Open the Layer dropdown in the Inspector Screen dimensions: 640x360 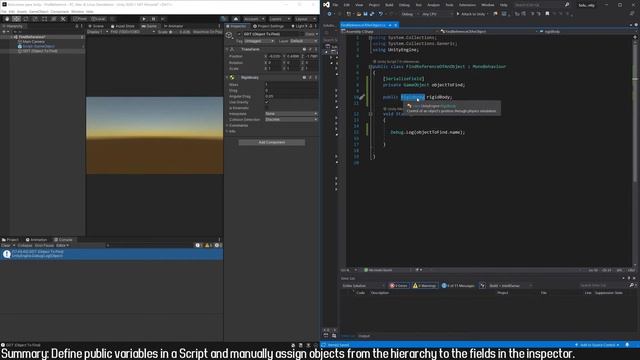tap(304, 41)
